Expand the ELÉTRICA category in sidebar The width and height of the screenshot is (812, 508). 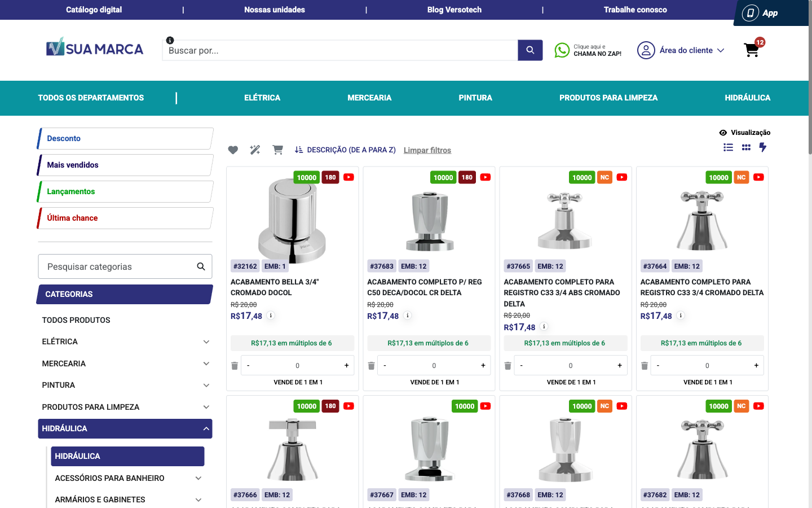206,341
